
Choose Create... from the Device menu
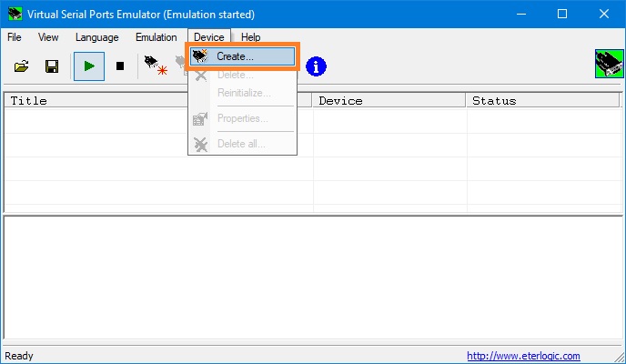pyautogui.click(x=242, y=56)
